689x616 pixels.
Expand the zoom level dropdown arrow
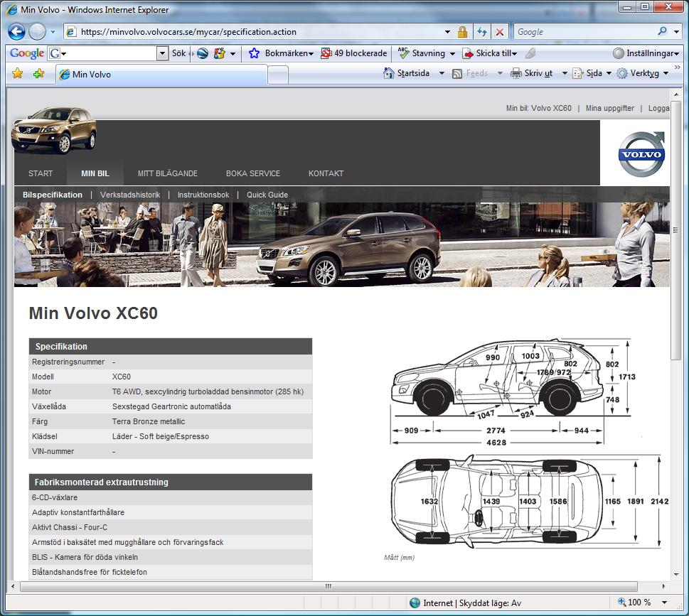(x=664, y=603)
